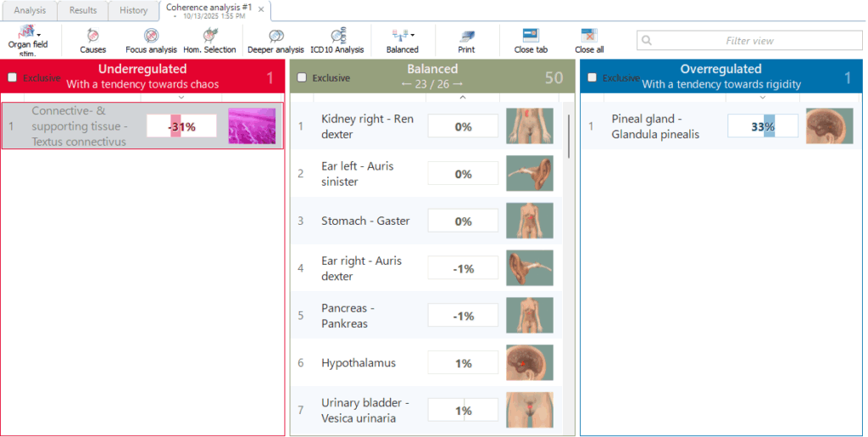
Task: Expand the Balanced toolbar dropdown
Action: pos(403,40)
